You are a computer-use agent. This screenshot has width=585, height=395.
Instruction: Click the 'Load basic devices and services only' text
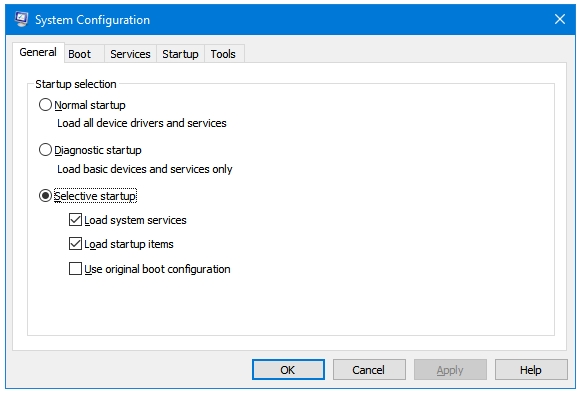point(145,169)
